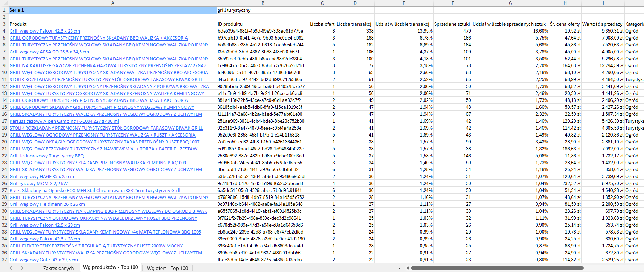Open the Kartusz gazowy Alpen Camping link
Viewport: 644px width, 272px height.
coord(64,121)
